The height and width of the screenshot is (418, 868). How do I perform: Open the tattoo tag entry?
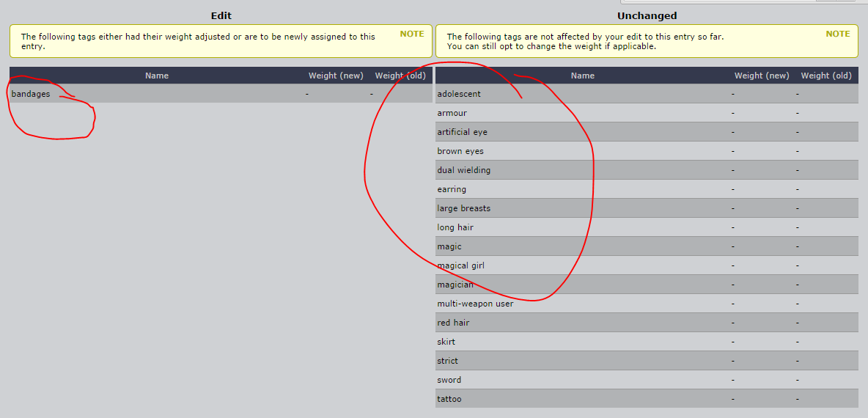click(449, 399)
